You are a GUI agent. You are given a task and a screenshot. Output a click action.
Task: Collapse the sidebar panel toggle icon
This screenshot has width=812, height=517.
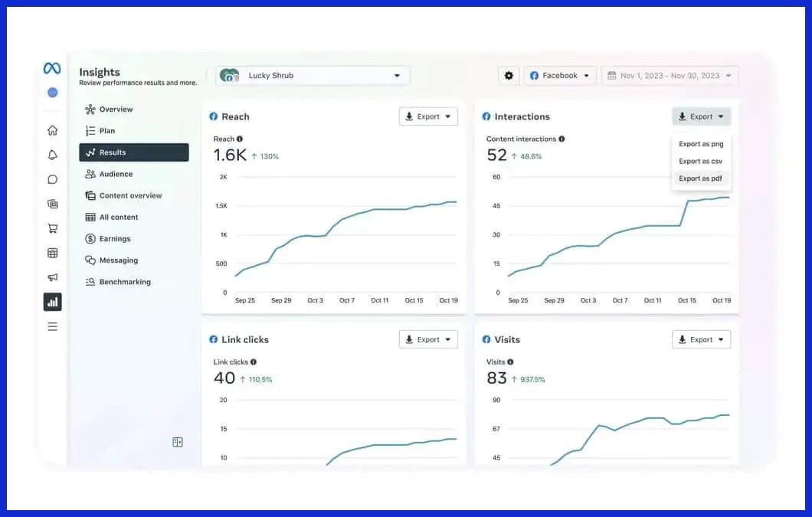[178, 442]
